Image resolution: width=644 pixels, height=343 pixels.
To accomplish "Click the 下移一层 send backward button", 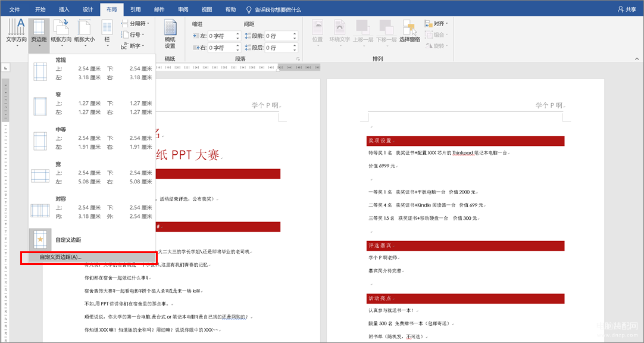I will tap(386, 32).
